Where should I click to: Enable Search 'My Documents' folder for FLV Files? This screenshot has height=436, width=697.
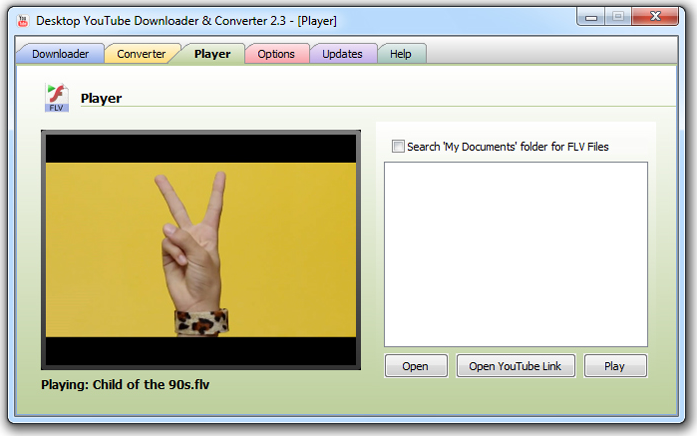click(x=399, y=147)
